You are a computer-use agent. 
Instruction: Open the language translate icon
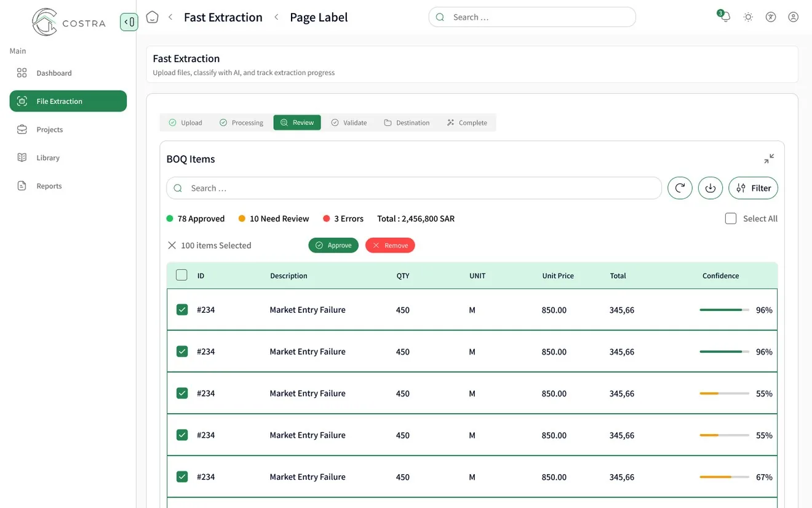coord(771,17)
